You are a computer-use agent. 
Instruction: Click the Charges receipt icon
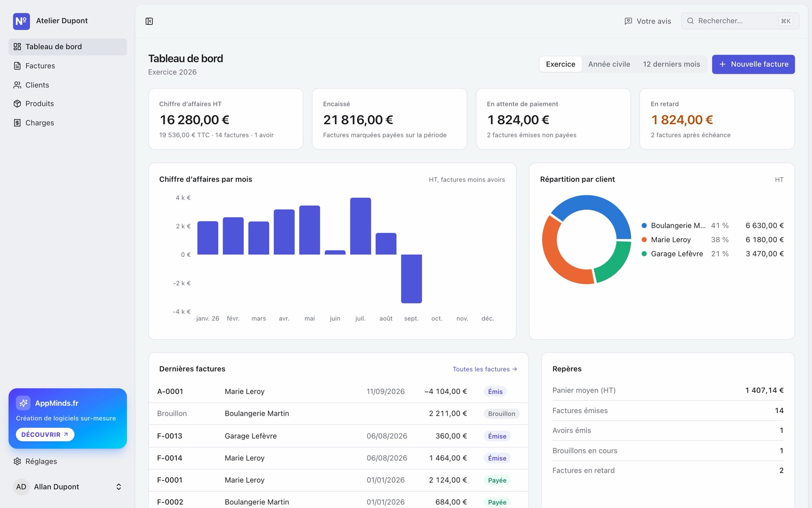[x=17, y=123]
